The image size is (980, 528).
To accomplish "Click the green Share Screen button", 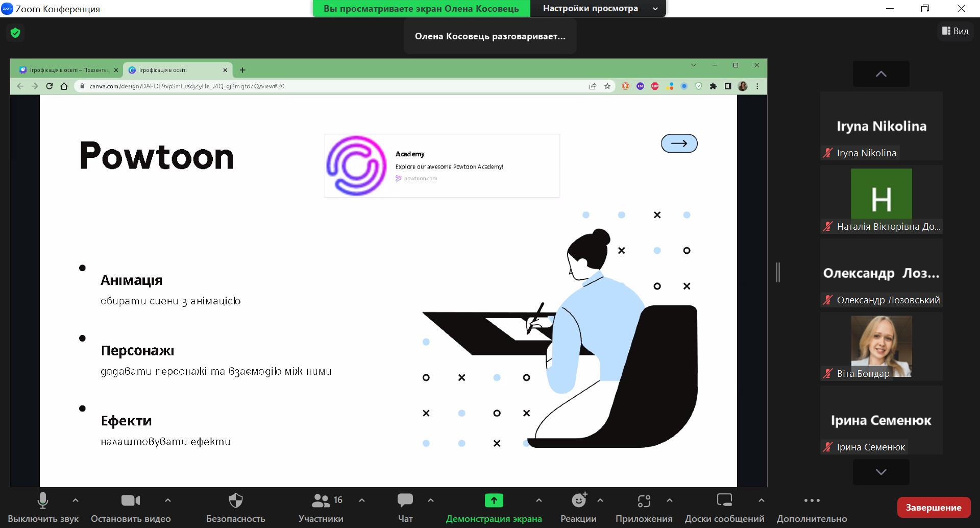I will (x=494, y=501).
